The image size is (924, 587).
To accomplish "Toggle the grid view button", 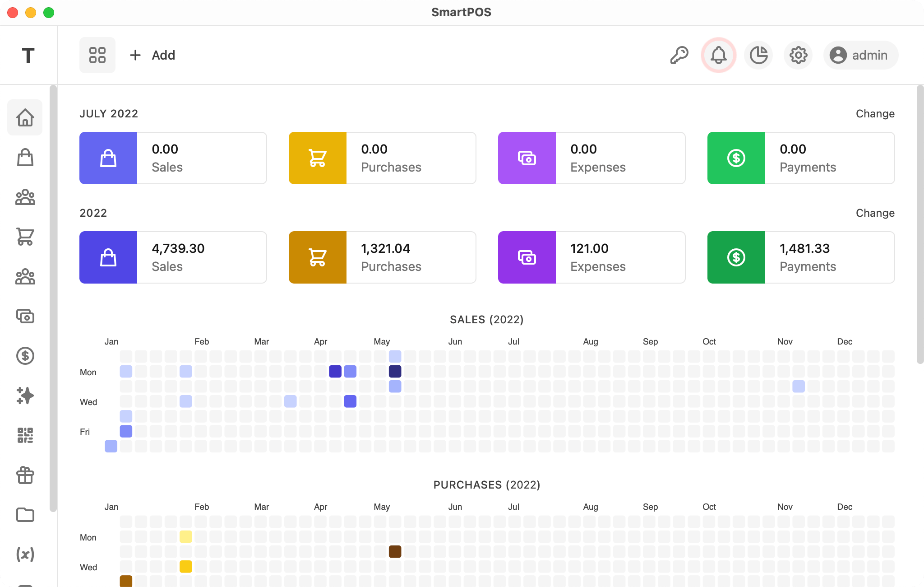I will pos(97,55).
